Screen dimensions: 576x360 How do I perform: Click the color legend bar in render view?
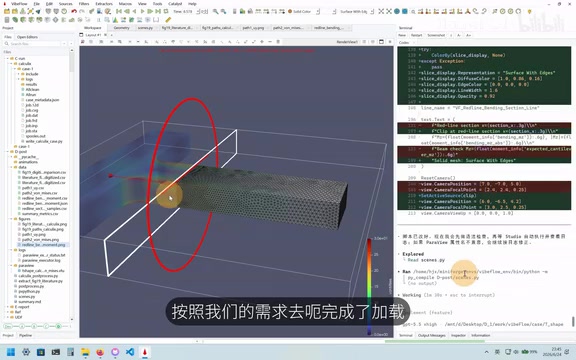click(x=369, y=287)
